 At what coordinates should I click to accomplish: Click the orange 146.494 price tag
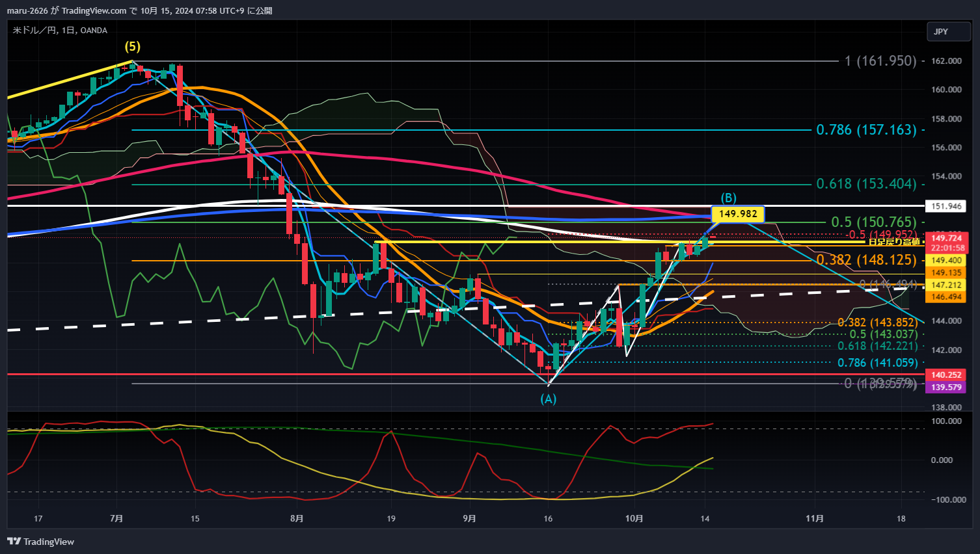coord(946,297)
